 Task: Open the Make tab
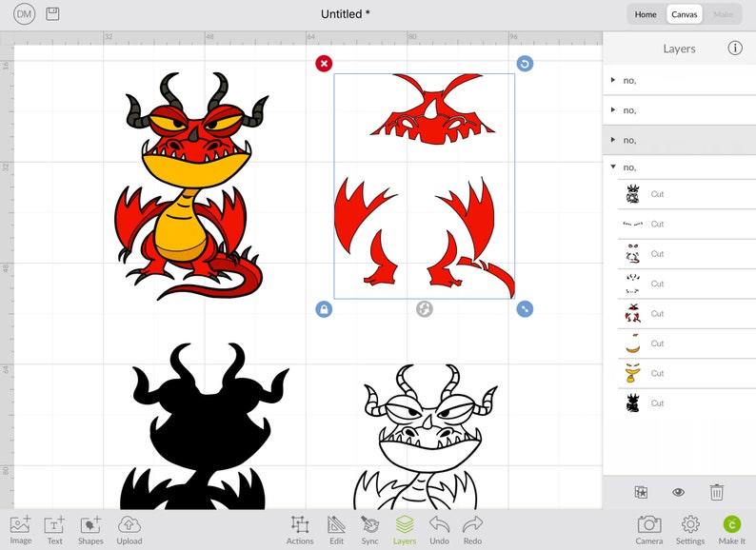[x=723, y=14]
